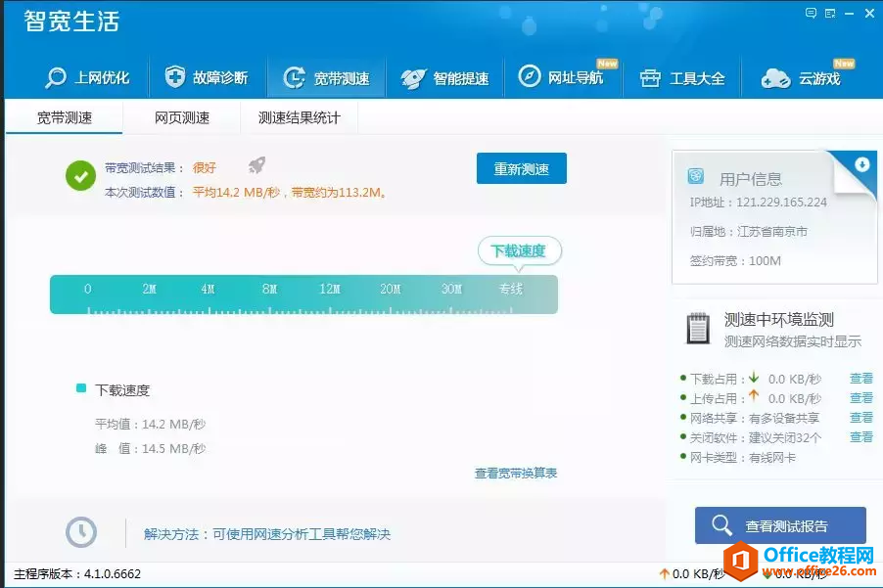Viewport: 883px width, 588px height.
Task: Click the download arrow on 用户信息 corner
Action: [861, 164]
